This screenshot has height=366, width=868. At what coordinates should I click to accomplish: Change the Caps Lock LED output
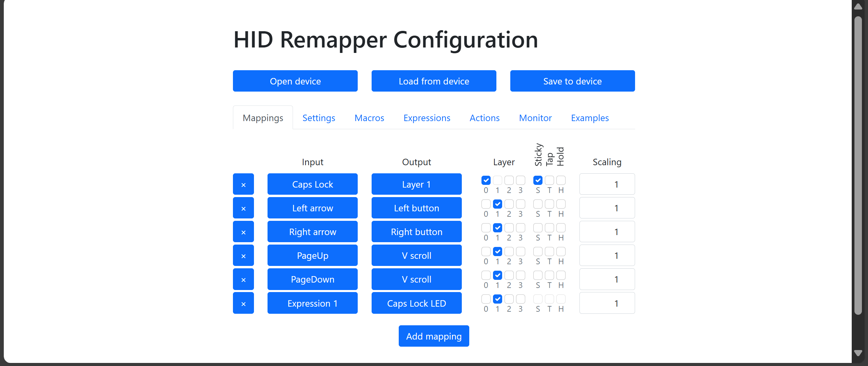pos(416,303)
